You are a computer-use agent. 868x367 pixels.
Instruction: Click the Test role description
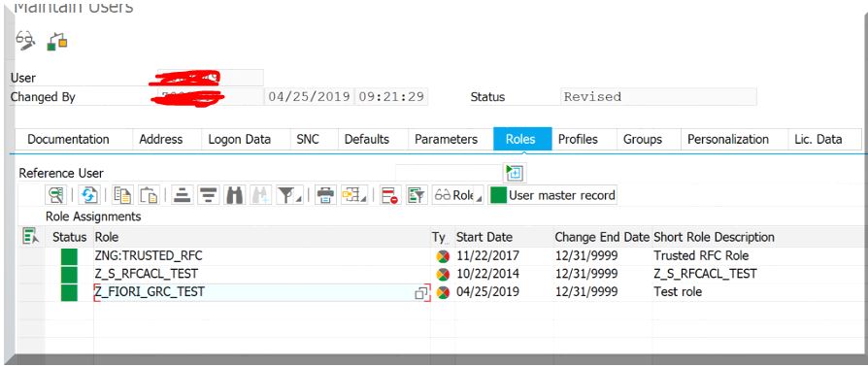click(678, 292)
